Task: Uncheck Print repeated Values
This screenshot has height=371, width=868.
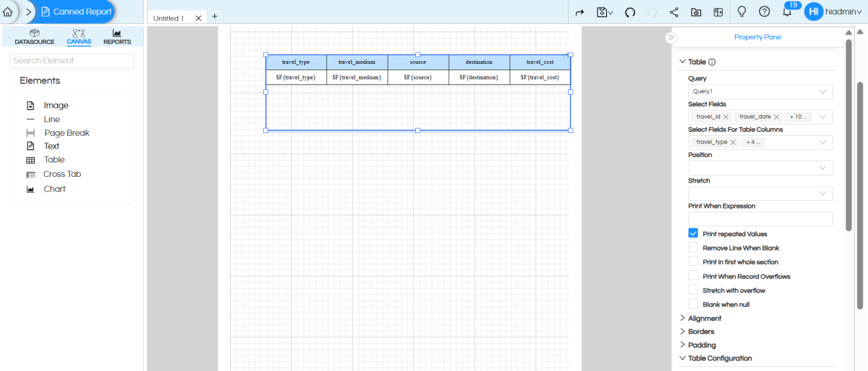Action: pos(693,234)
